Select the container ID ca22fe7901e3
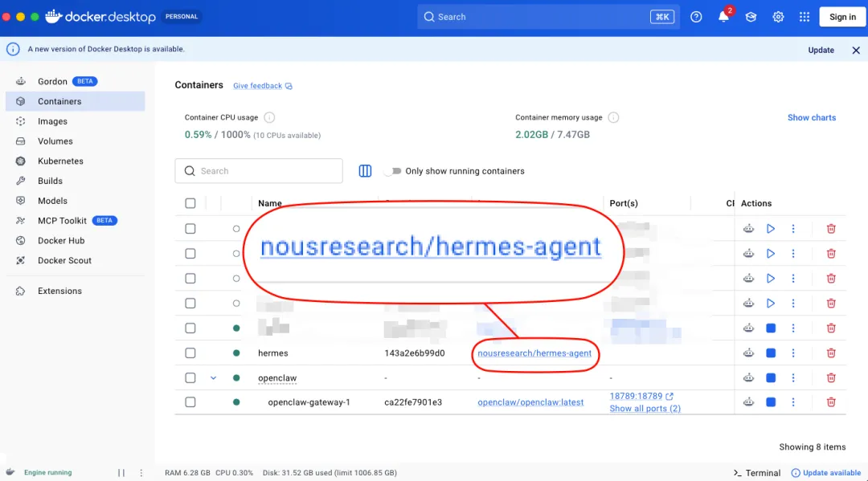Image resolution: width=868 pixels, height=481 pixels. click(x=413, y=402)
